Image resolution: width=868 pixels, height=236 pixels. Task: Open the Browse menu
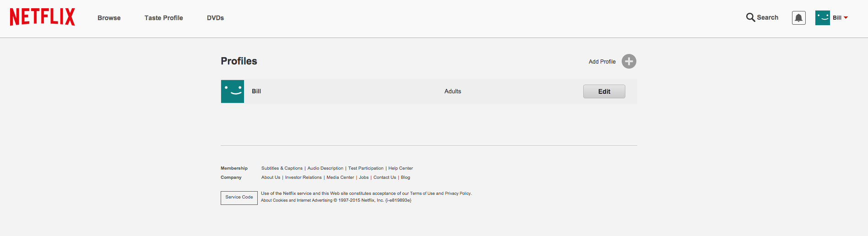[109, 18]
